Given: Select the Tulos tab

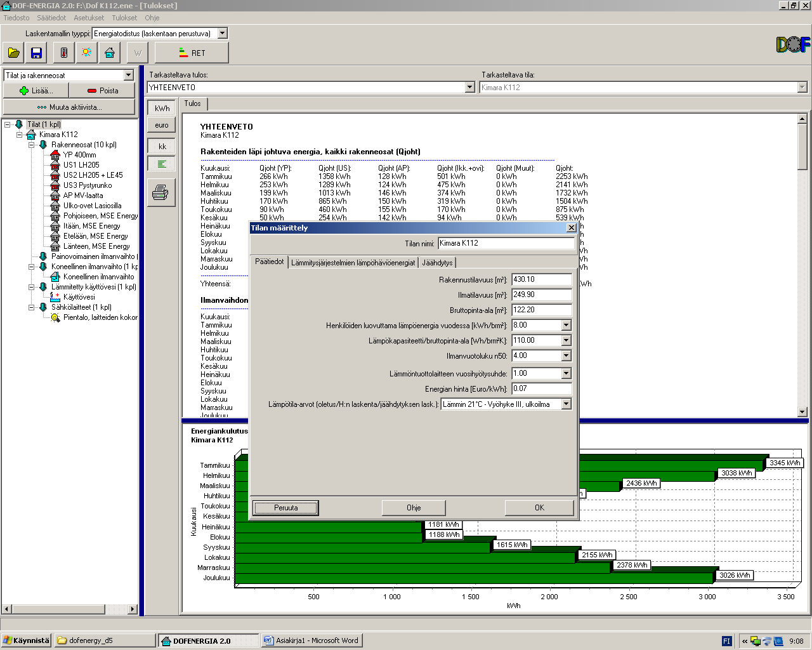Looking at the screenshot, I should (x=193, y=103).
